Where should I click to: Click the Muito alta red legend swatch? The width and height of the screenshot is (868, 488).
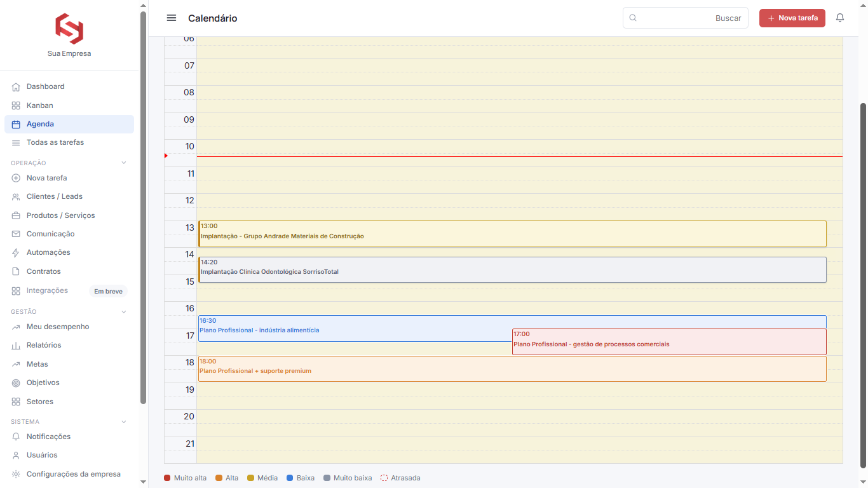coord(167,478)
